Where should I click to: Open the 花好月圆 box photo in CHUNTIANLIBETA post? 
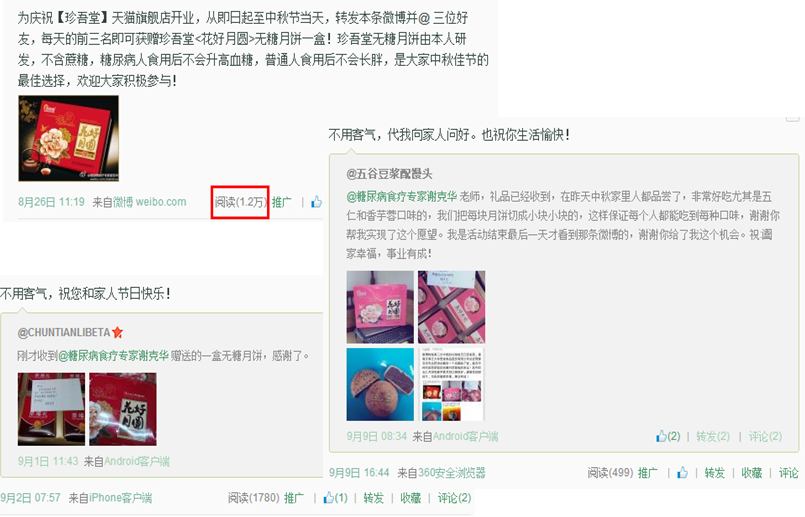click(123, 409)
